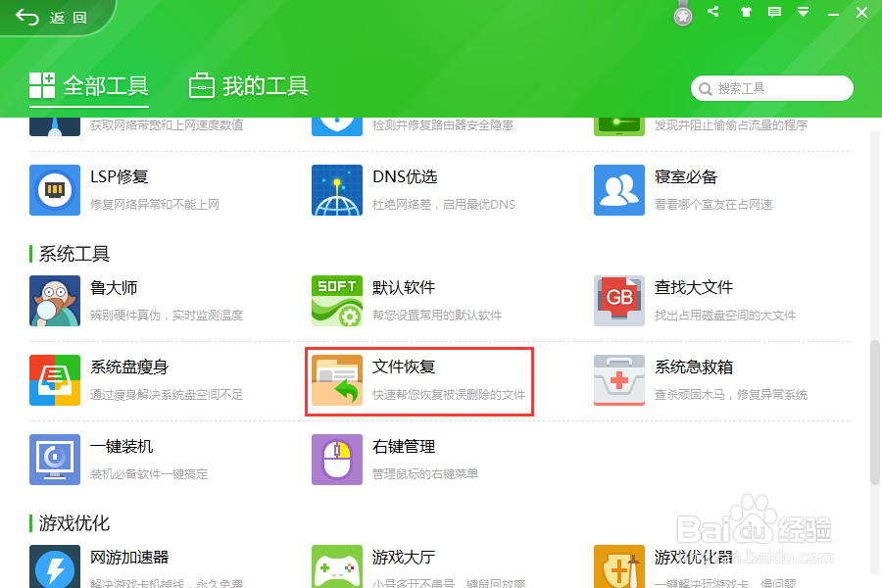The image size is (882, 588).
Task: Open the 我的工具 tab
Action: tap(248, 86)
